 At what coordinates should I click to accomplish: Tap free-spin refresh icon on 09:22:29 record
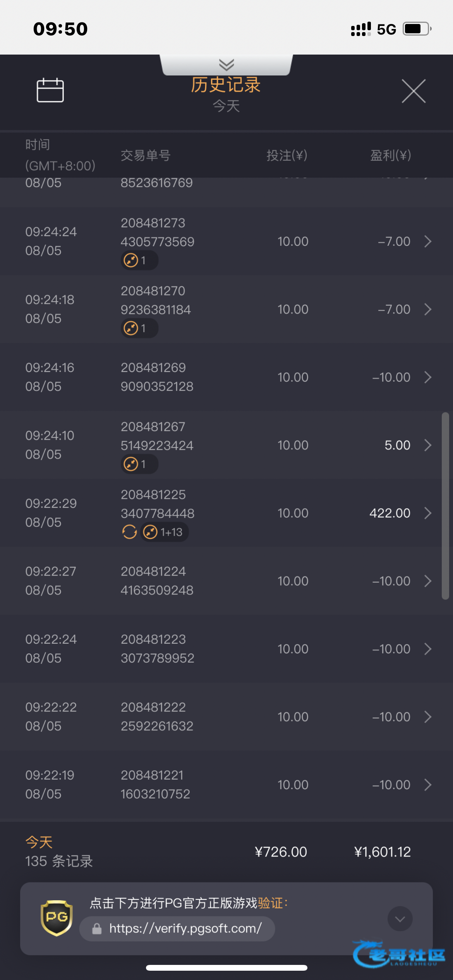(x=130, y=532)
